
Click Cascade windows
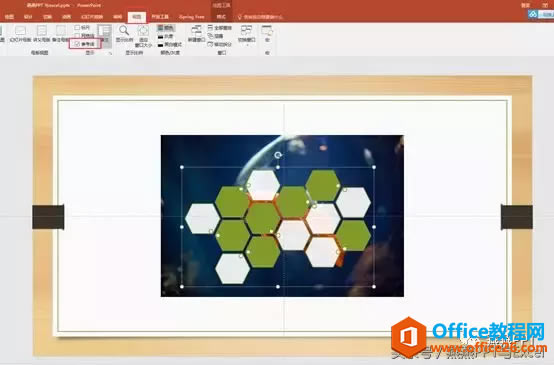tap(216, 36)
